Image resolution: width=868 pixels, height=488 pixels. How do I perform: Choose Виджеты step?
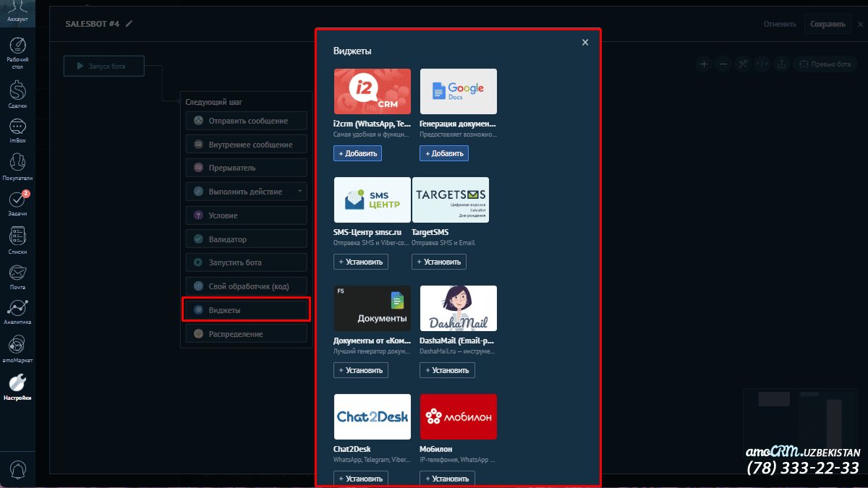coord(247,310)
